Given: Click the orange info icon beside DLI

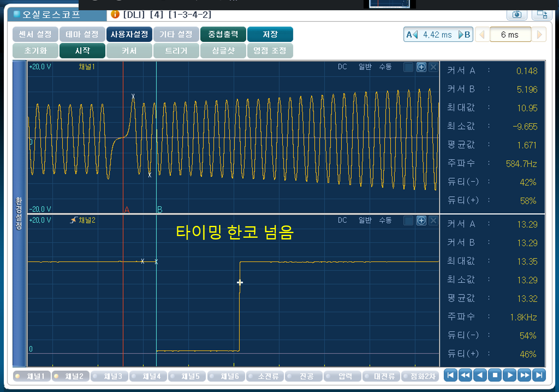Looking at the screenshot, I should [x=115, y=14].
